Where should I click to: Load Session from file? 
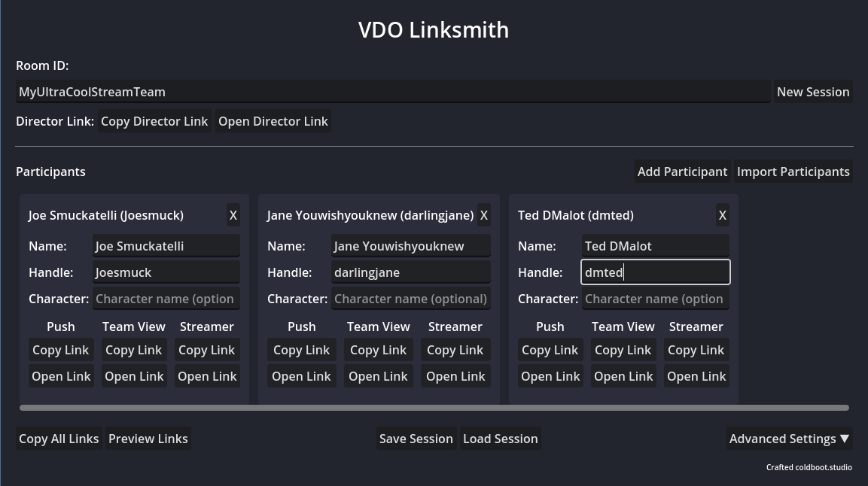(x=501, y=439)
